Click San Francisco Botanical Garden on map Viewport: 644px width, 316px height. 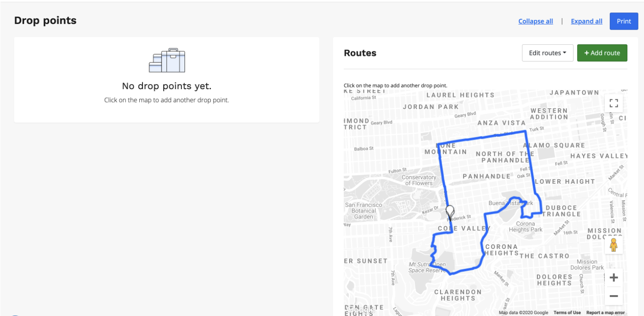pos(364,211)
